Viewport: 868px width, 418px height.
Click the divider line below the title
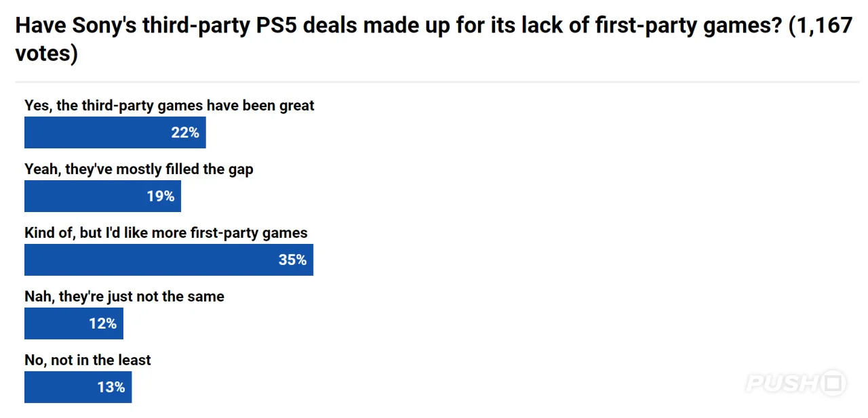437,82
